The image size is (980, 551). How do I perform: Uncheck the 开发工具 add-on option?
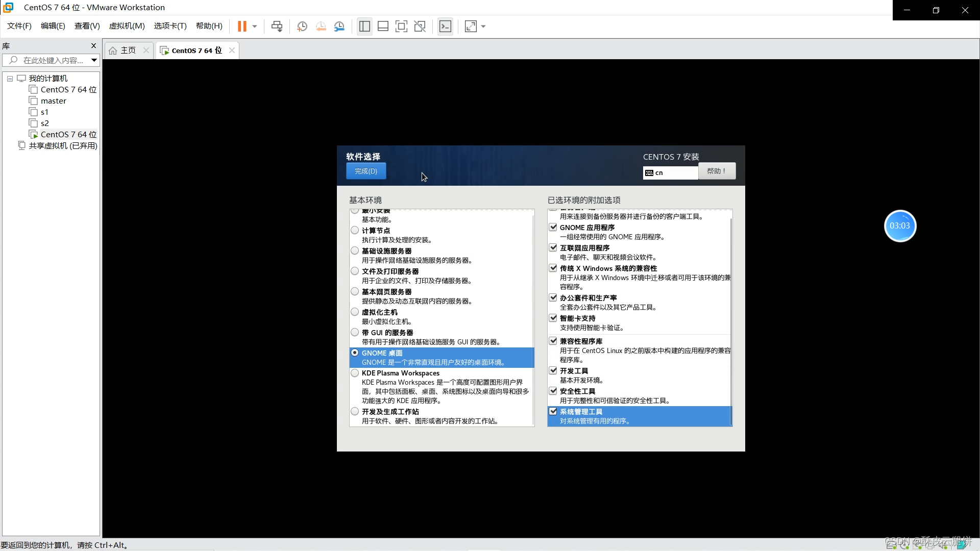coord(554,370)
